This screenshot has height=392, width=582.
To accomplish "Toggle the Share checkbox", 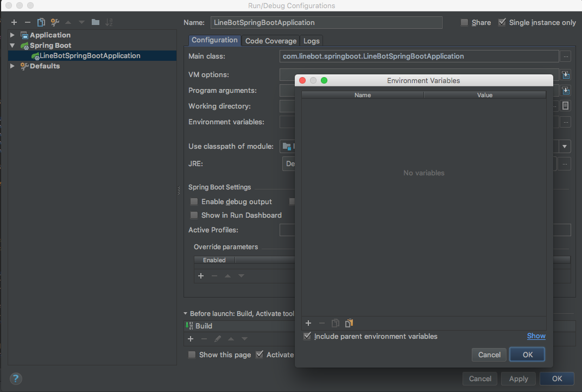I will click(464, 23).
